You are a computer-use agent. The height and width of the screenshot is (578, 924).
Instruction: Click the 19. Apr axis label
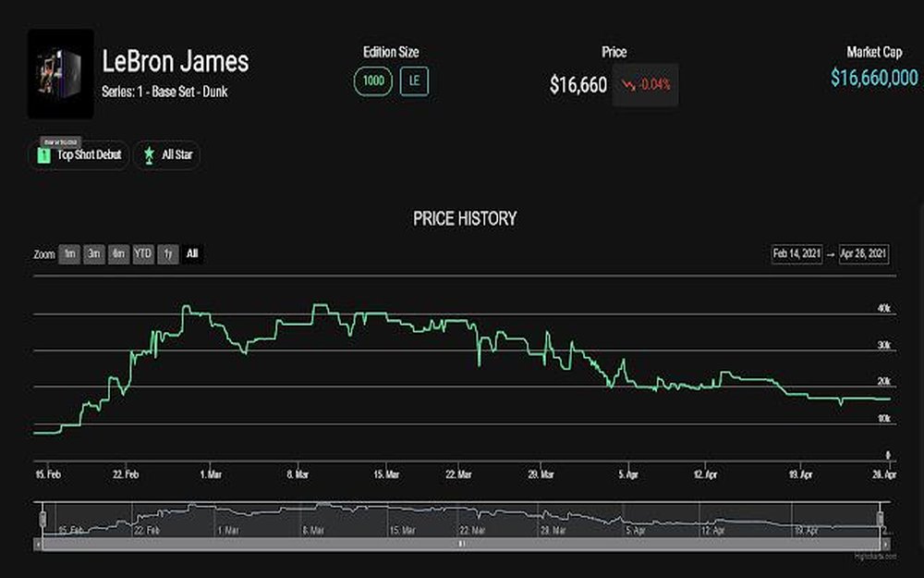[801, 474]
